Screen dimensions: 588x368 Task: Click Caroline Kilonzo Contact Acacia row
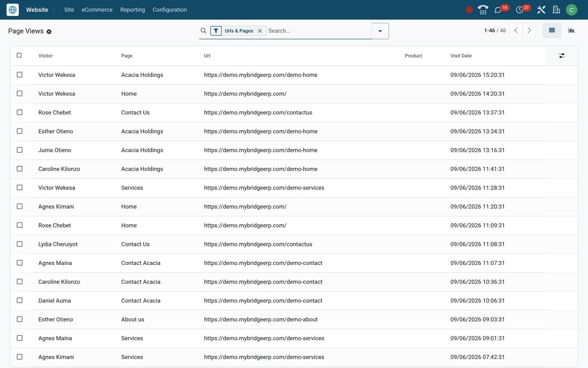point(294,282)
